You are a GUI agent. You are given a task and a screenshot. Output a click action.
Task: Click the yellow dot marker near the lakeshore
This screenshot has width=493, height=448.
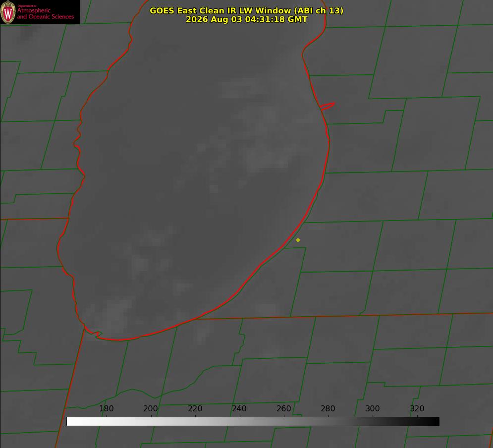point(298,240)
